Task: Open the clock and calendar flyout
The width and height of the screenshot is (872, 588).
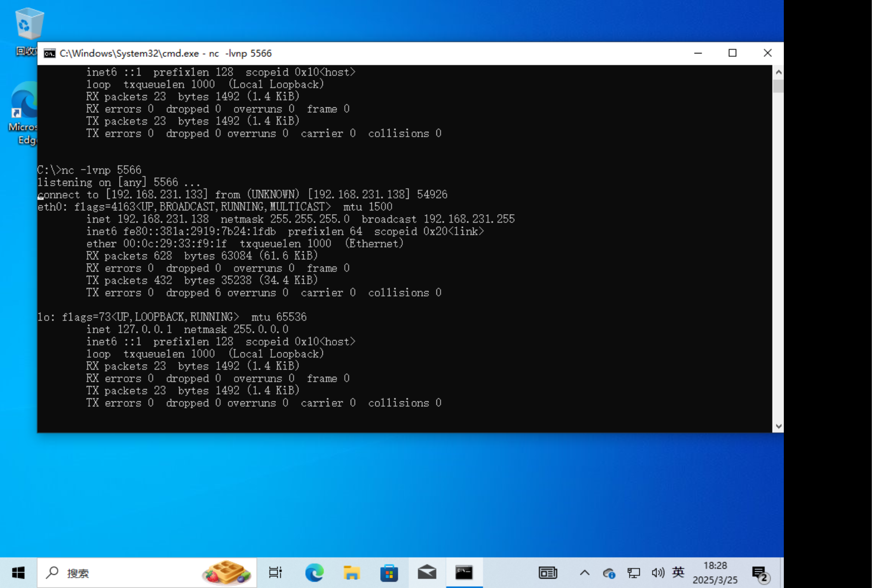Action: point(715,572)
